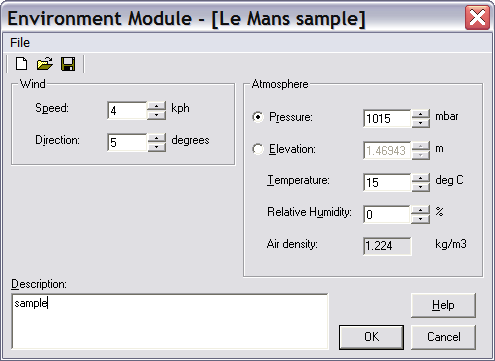The image size is (495, 361).
Task: Close the Environment Module window
Action: [x=477, y=17]
